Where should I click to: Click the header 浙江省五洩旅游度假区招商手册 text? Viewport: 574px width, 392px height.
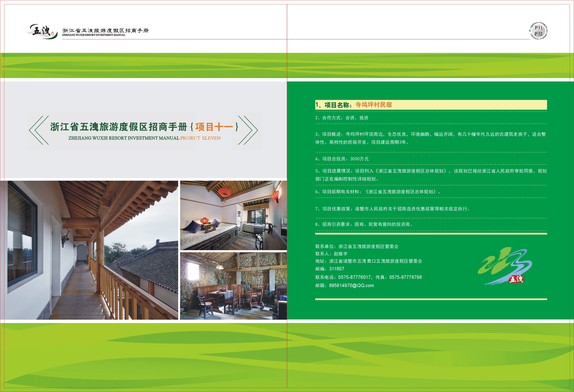point(105,30)
